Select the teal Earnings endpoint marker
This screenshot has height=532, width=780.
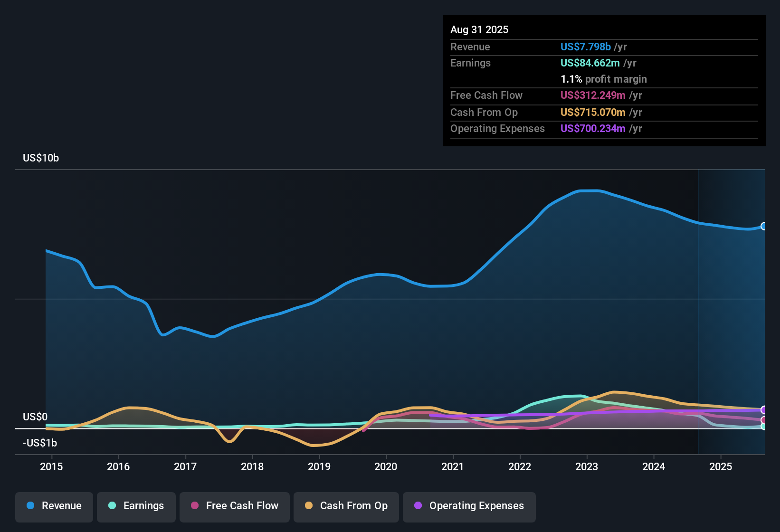[x=763, y=427]
